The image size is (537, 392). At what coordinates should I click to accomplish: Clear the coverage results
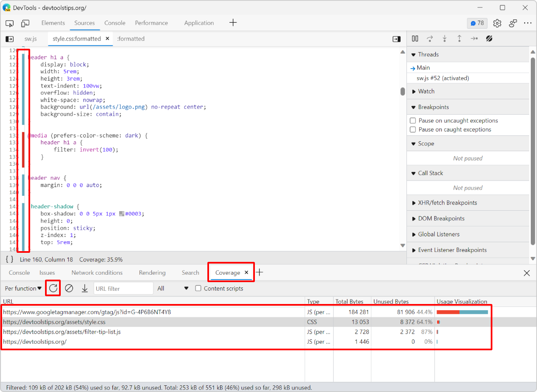pos(69,288)
